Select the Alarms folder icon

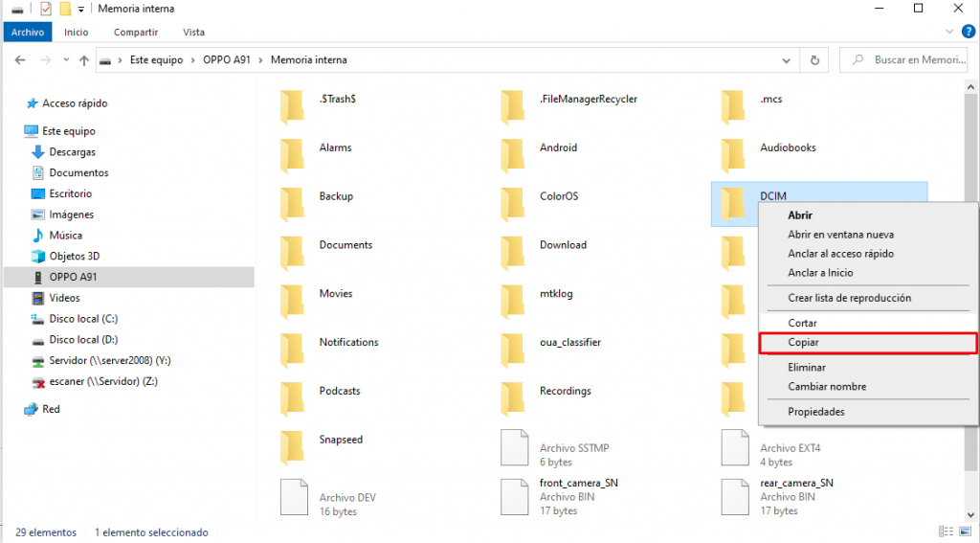293,153
